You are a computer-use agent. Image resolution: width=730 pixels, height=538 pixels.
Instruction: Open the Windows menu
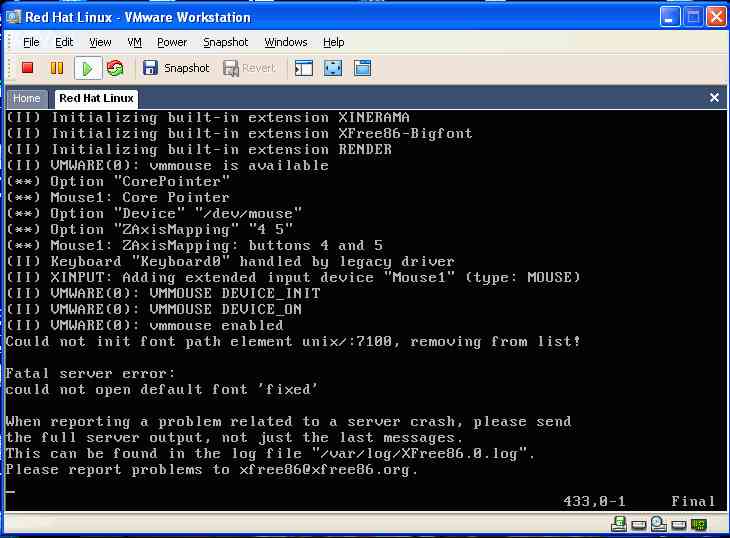point(286,42)
